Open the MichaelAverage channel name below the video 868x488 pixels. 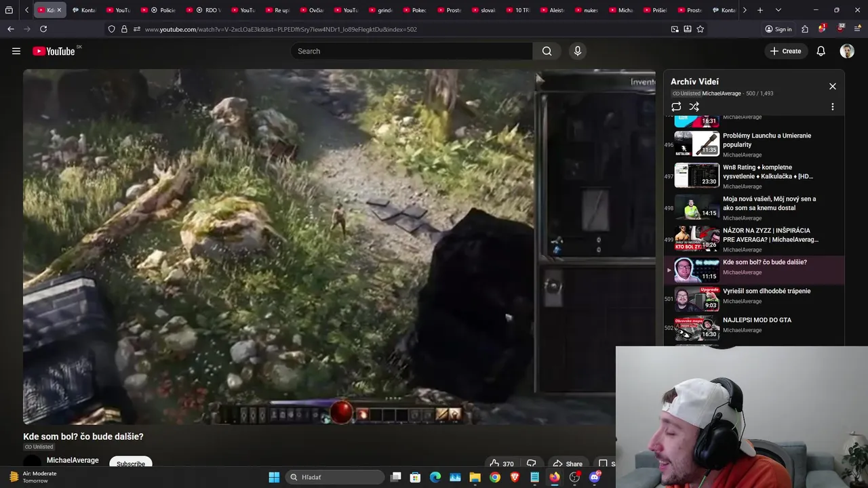[73, 460]
